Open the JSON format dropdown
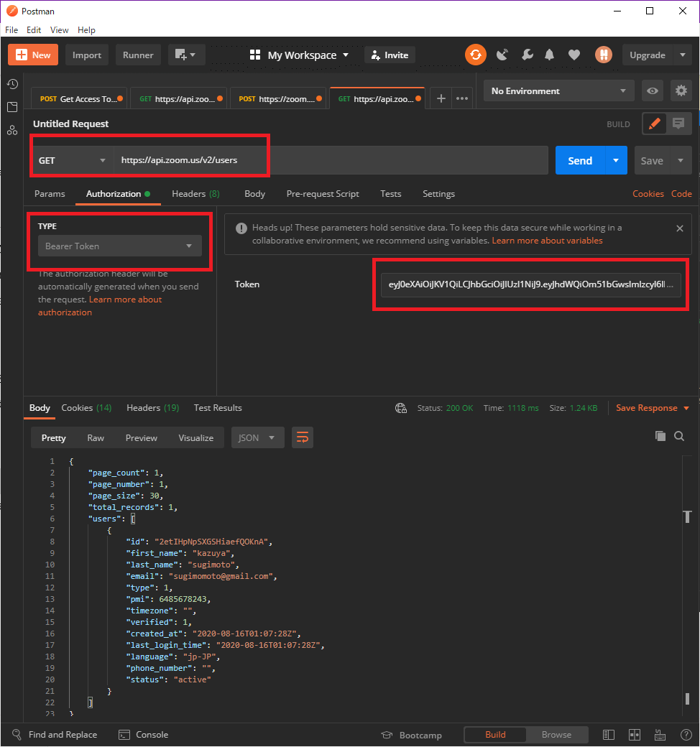Viewport: 700px width, 747px height. (257, 437)
